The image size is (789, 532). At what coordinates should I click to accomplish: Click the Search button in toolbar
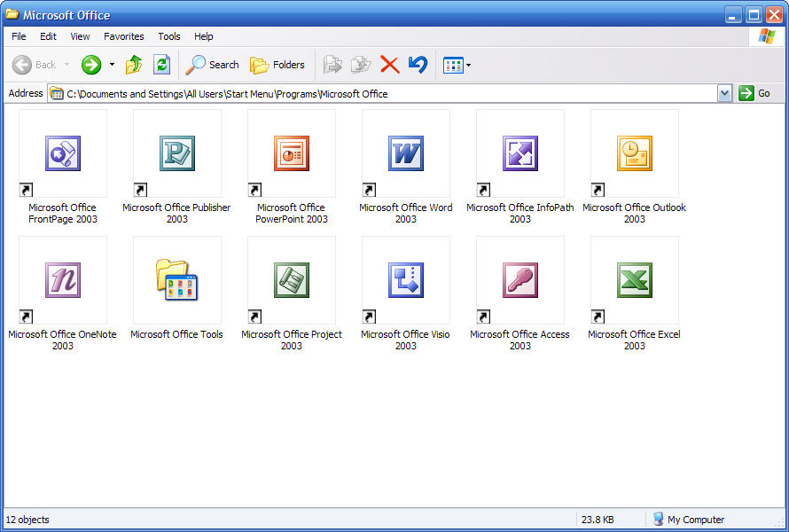point(213,65)
